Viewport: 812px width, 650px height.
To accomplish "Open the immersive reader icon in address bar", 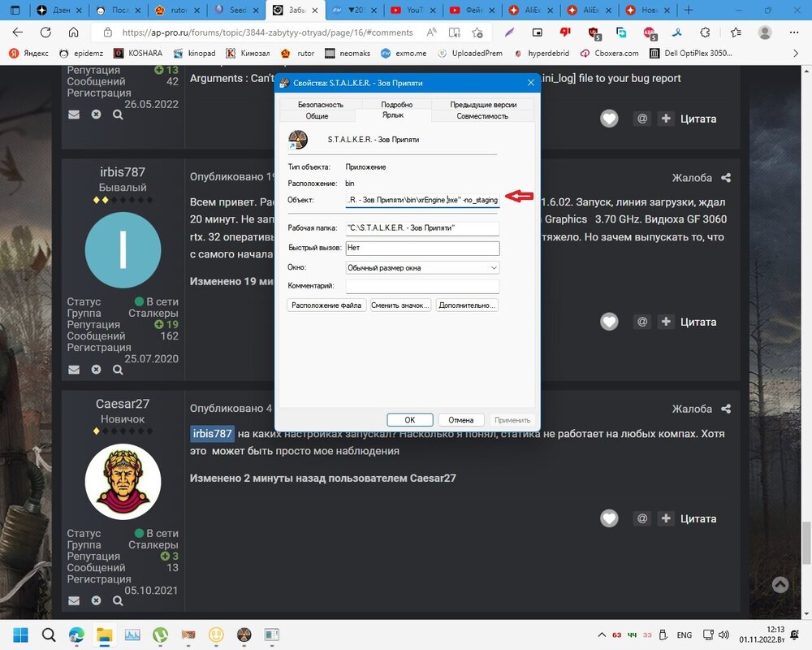I will (x=454, y=32).
